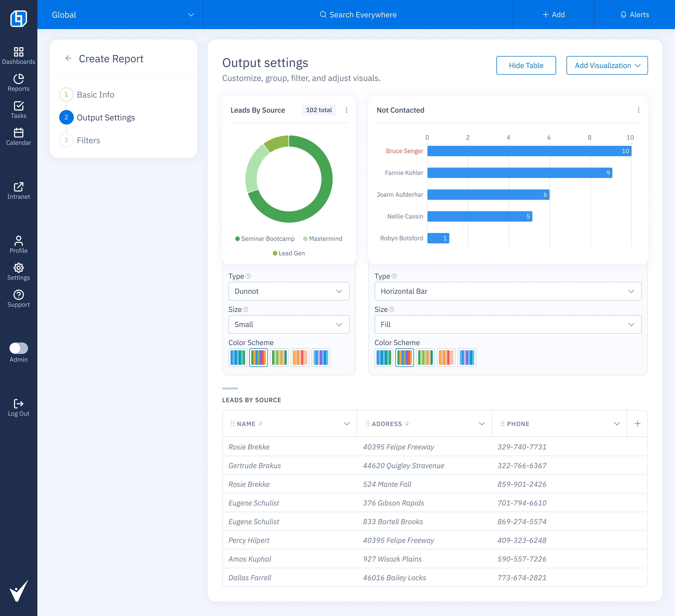The height and width of the screenshot is (616, 675).
Task: Select the Filters step
Action: click(88, 140)
